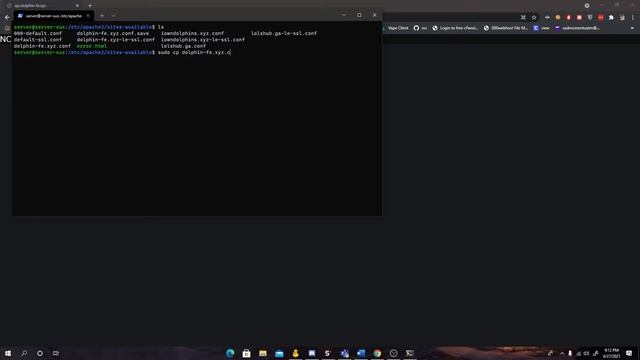640x360 pixels.
Task: Open Cortana from the taskbar
Action: point(40,353)
